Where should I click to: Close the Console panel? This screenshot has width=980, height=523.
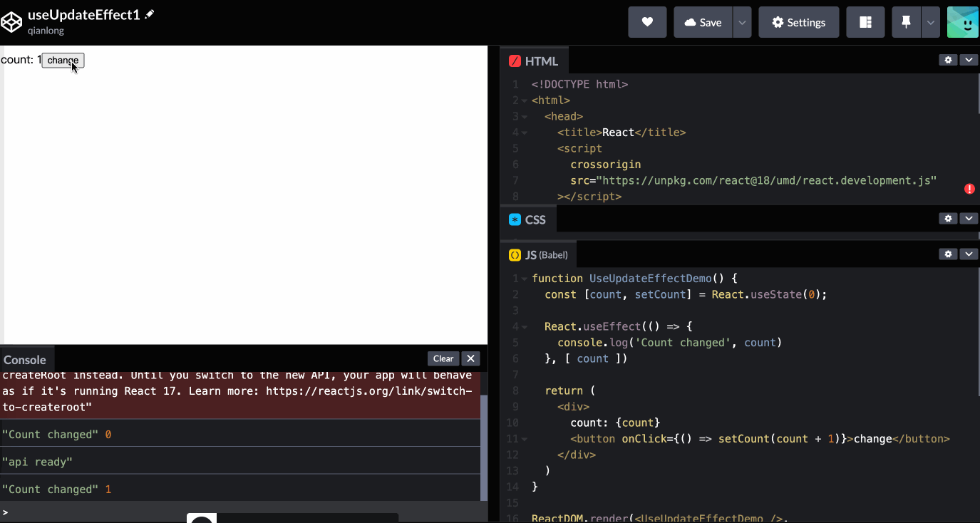[470, 358]
